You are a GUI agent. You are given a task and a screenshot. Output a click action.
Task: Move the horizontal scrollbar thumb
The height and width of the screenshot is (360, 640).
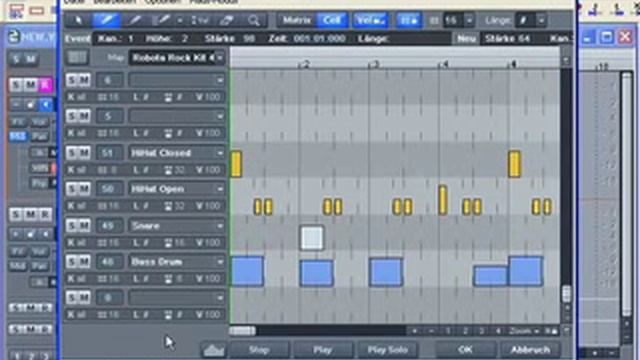click(242, 331)
